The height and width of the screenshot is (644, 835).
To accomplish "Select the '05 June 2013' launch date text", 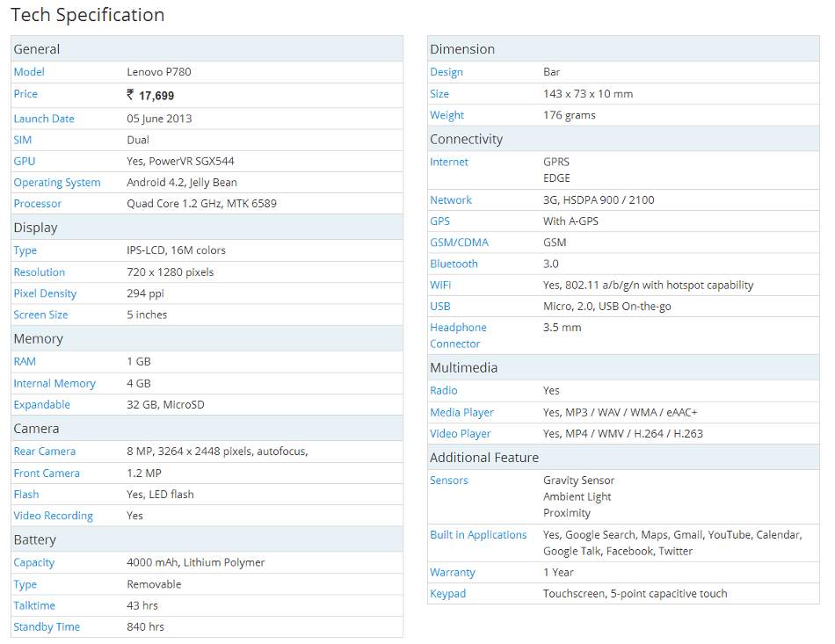I will click(x=159, y=119).
